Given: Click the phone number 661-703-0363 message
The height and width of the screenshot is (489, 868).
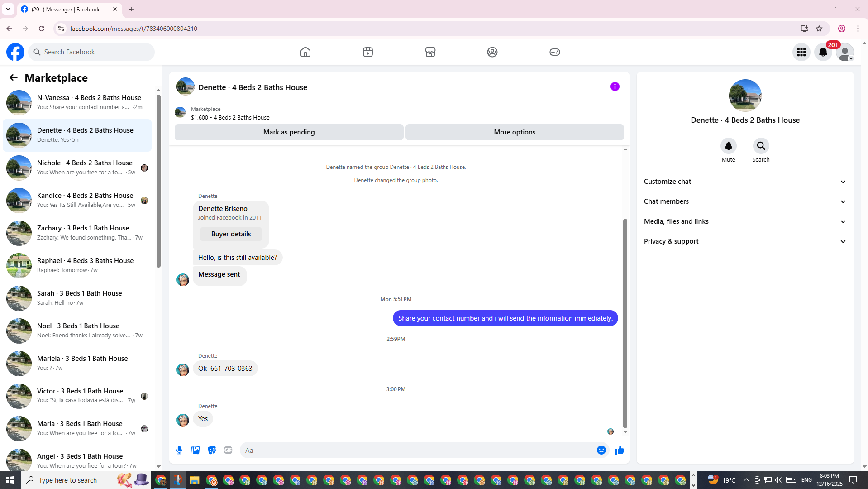Looking at the screenshot, I should coord(225,369).
